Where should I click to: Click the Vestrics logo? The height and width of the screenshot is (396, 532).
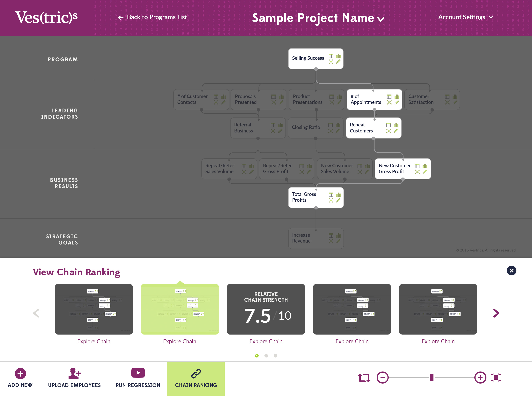coord(46,17)
